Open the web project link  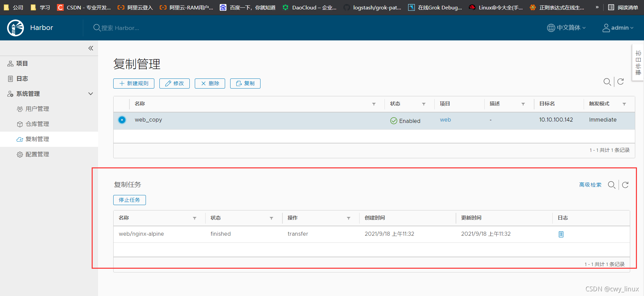click(445, 120)
